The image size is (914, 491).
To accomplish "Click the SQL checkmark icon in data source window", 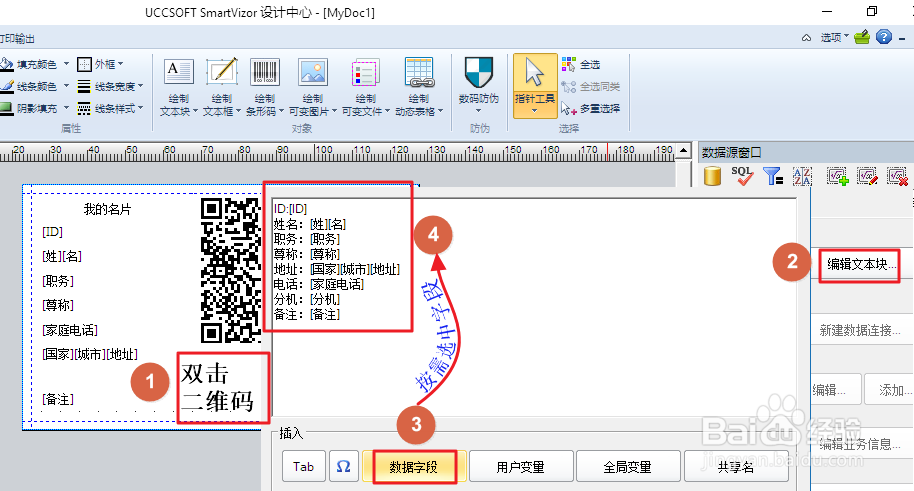I will pyautogui.click(x=742, y=176).
